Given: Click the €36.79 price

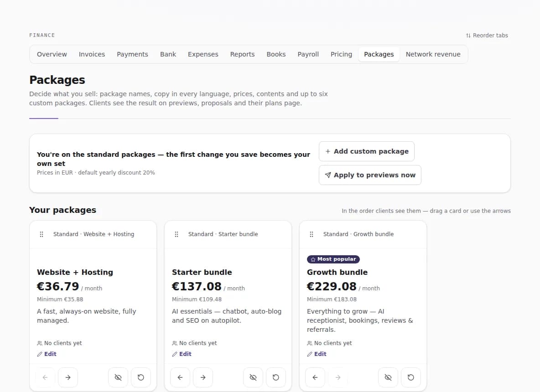Looking at the screenshot, I should (x=58, y=286).
